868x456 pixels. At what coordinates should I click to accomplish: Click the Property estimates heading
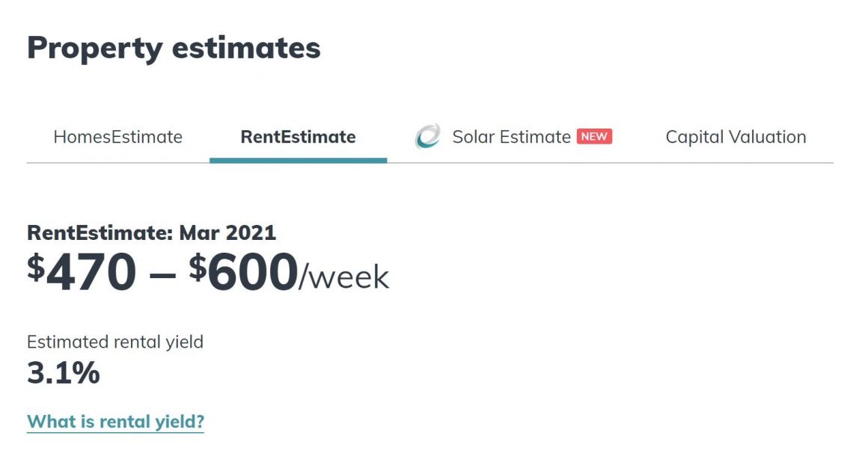tap(173, 48)
